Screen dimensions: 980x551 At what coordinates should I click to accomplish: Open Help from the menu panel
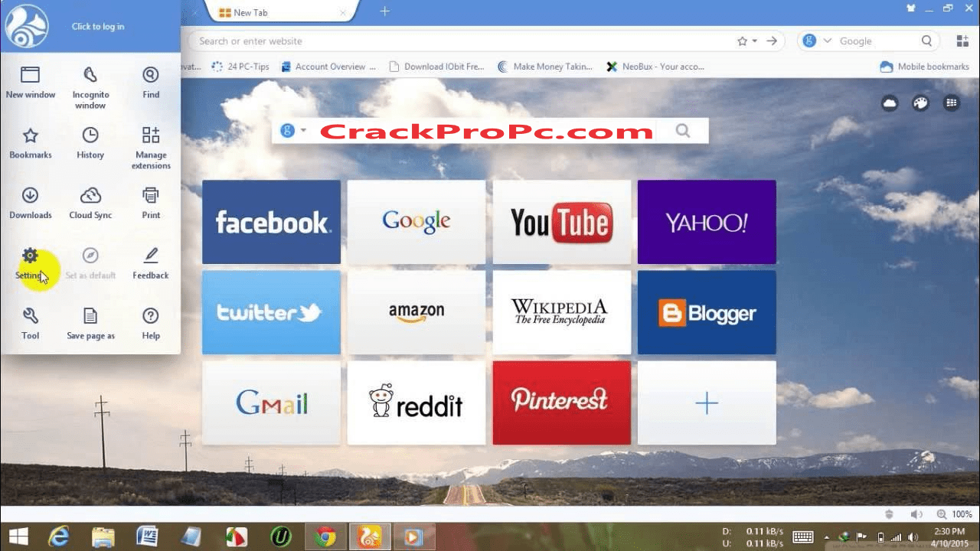coord(151,324)
